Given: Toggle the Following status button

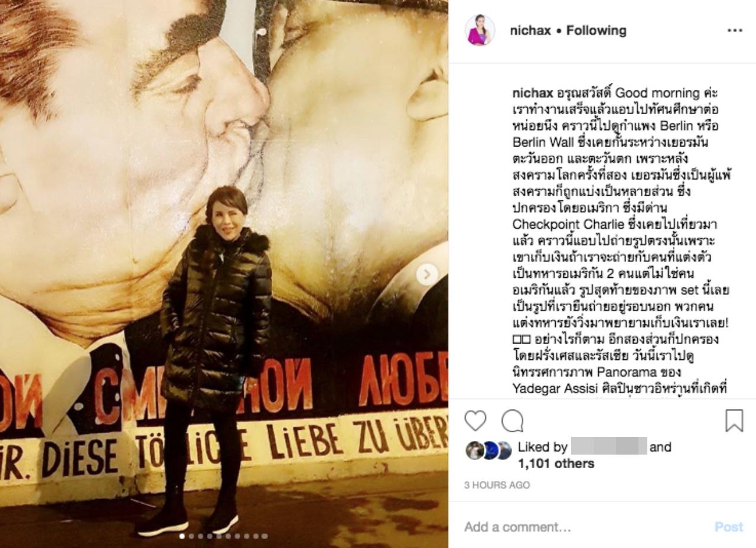Looking at the screenshot, I should point(596,31).
